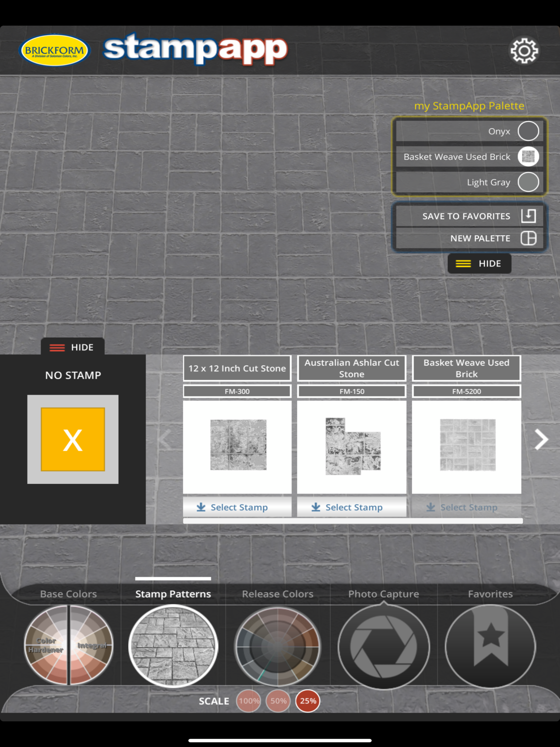
Task: Click the FM-150 code label
Action: (x=352, y=391)
